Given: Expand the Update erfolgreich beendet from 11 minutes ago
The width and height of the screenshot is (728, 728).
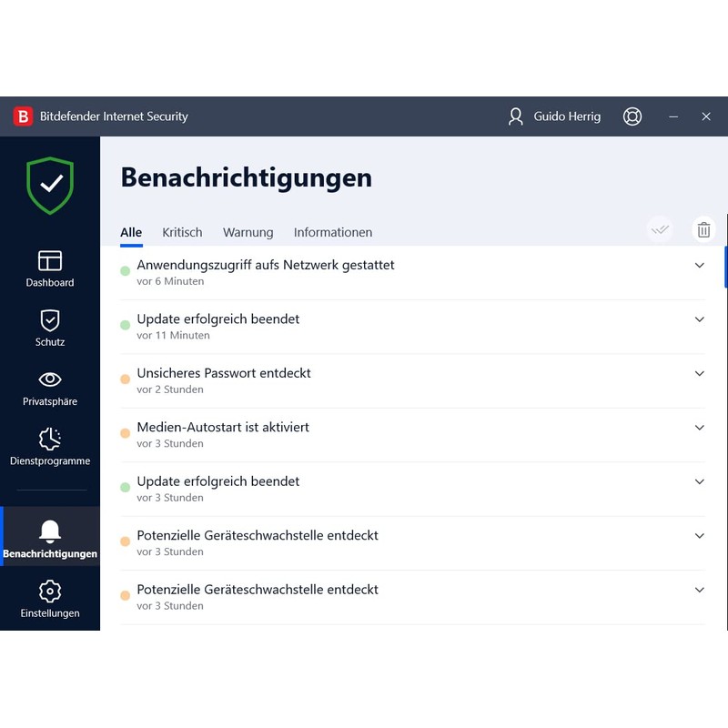Looking at the screenshot, I should (699, 319).
